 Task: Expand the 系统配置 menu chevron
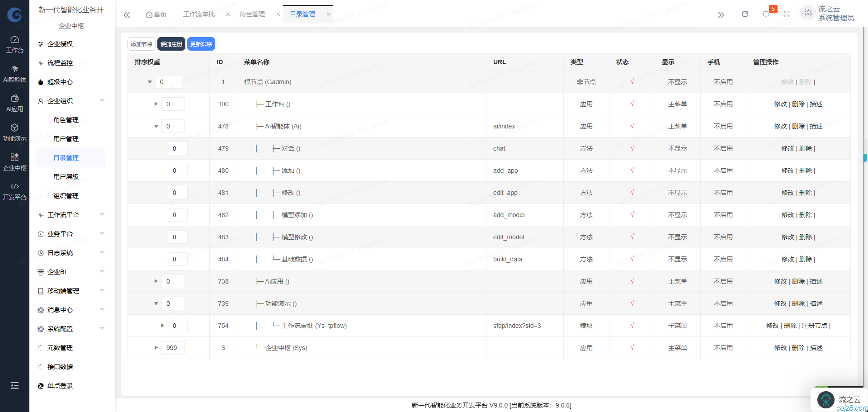pos(102,328)
